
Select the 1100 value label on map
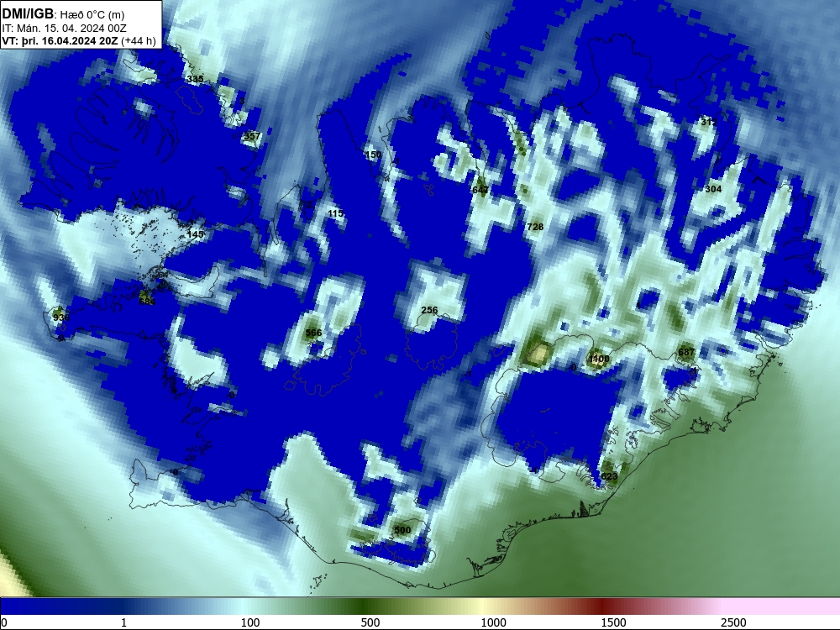599,359
